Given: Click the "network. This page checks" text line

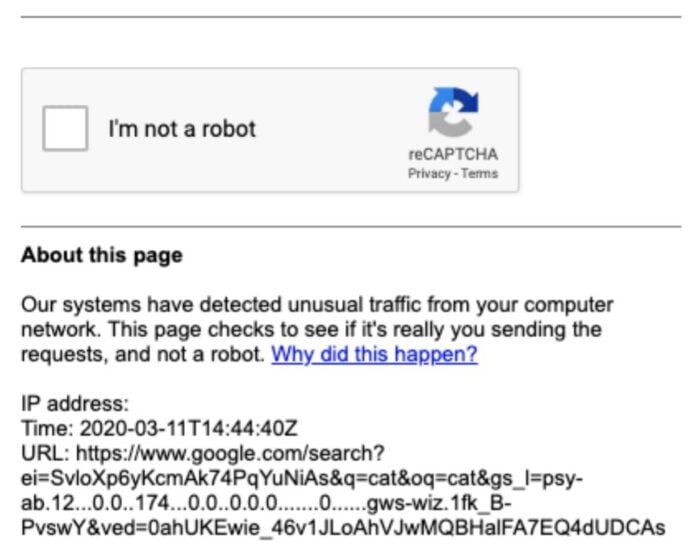Looking at the screenshot, I should coord(311,330).
